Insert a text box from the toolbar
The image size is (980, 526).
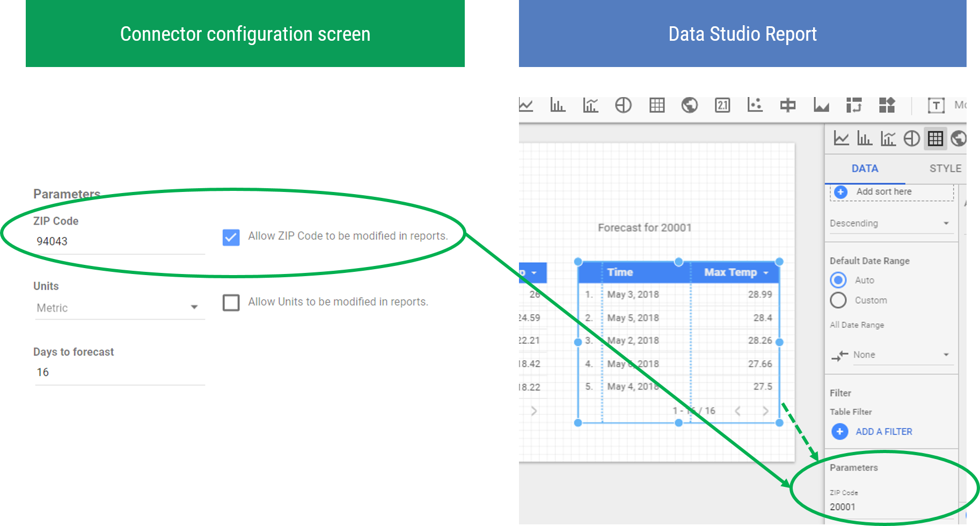(x=936, y=106)
